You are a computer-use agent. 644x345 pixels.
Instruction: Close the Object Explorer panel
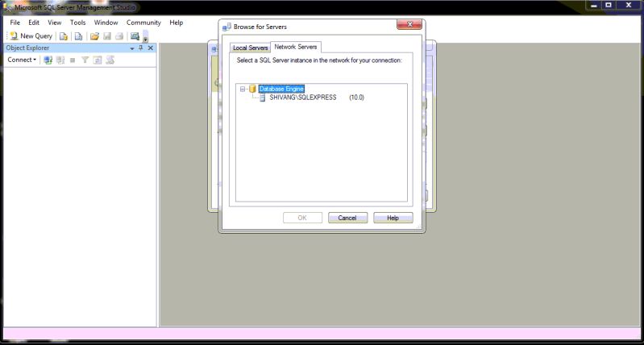151,48
